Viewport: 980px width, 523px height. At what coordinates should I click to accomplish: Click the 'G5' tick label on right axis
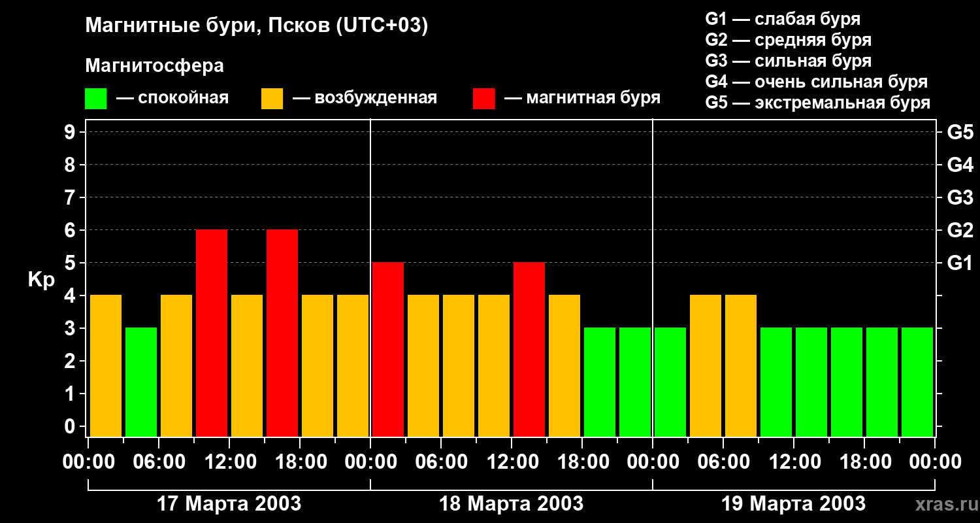click(960, 133)
